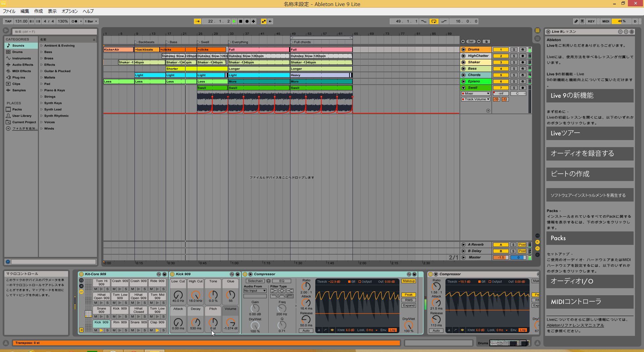
Task: Click the arrangement record button in transport
Action: (247, 21)
